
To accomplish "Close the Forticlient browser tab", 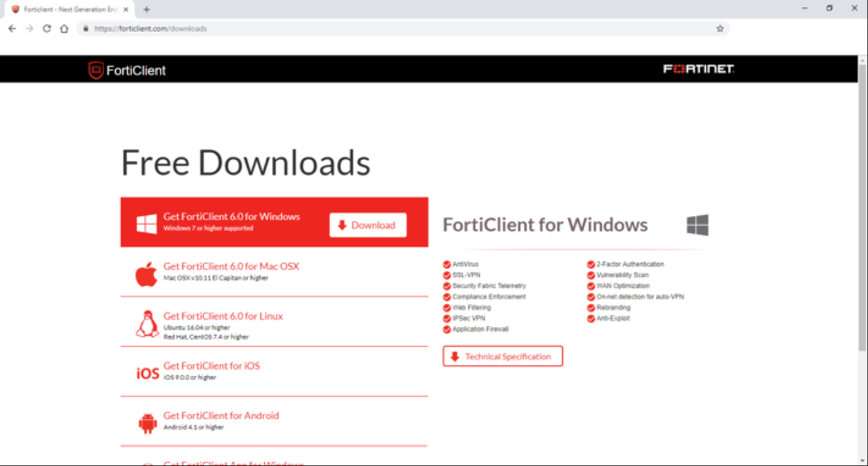I will click(x=126, y=10).
